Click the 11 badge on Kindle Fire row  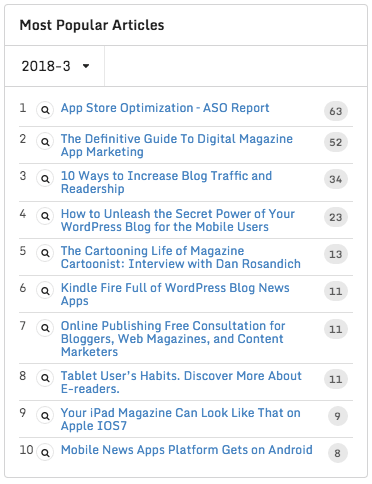(x=336, y=291)
